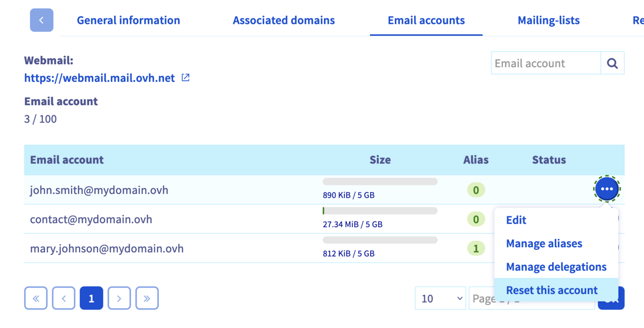This screenshot has width=644, height=328.
Task: Go to the first page of results
Action: click(x=36, y=299)
